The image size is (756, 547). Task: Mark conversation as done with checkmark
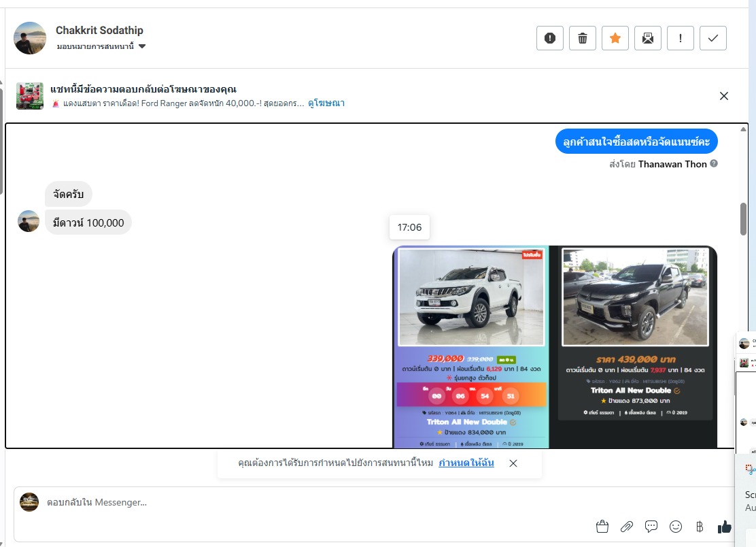click(x=713, y=38)
